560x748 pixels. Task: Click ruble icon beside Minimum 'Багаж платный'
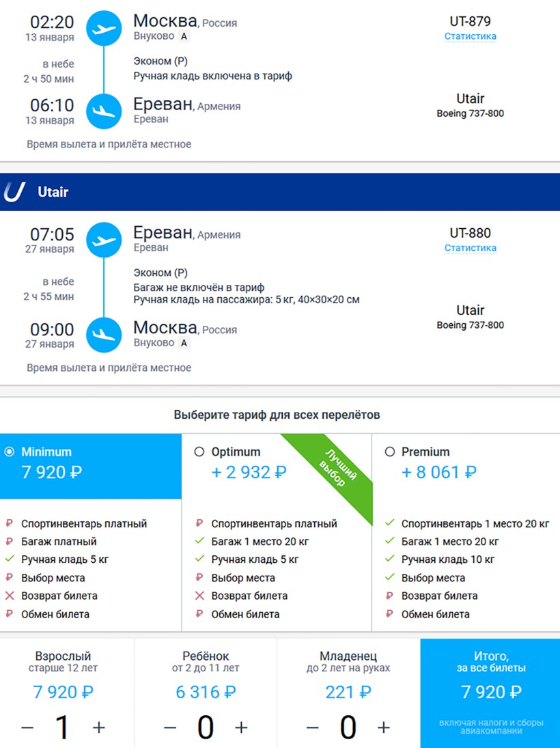point(9,542)
